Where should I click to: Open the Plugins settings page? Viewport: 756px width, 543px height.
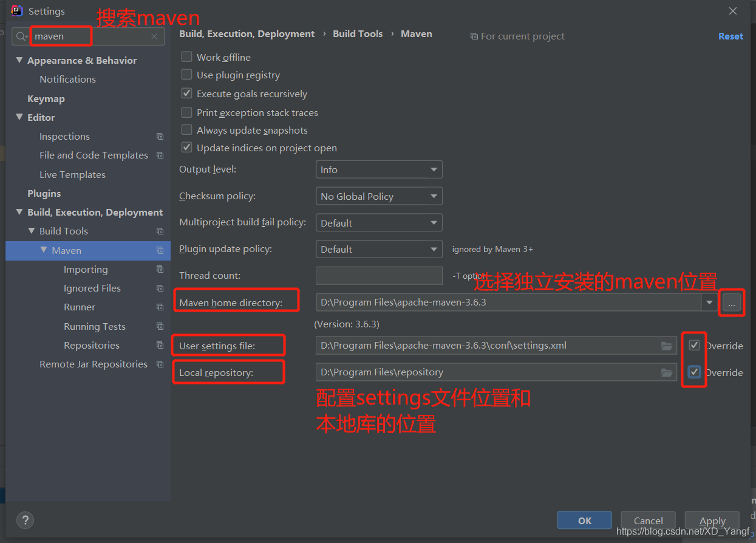point(44,193)
